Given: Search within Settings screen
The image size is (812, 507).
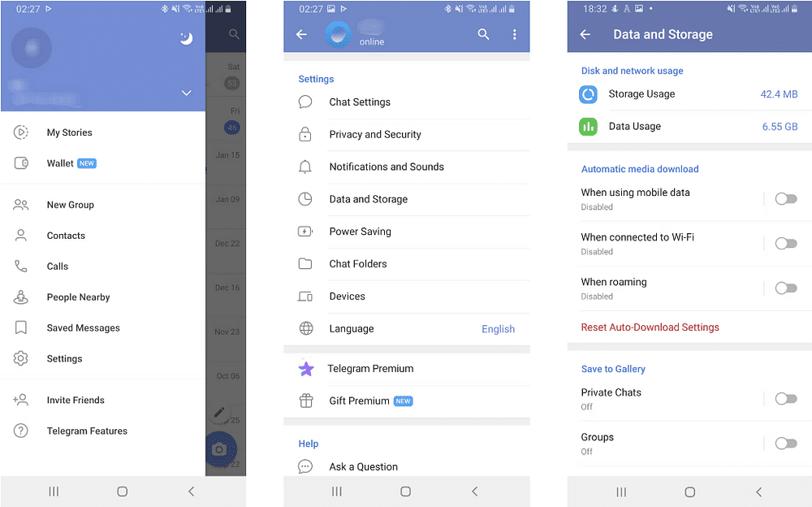Looking at the screenshot, I should click(483, 34).
